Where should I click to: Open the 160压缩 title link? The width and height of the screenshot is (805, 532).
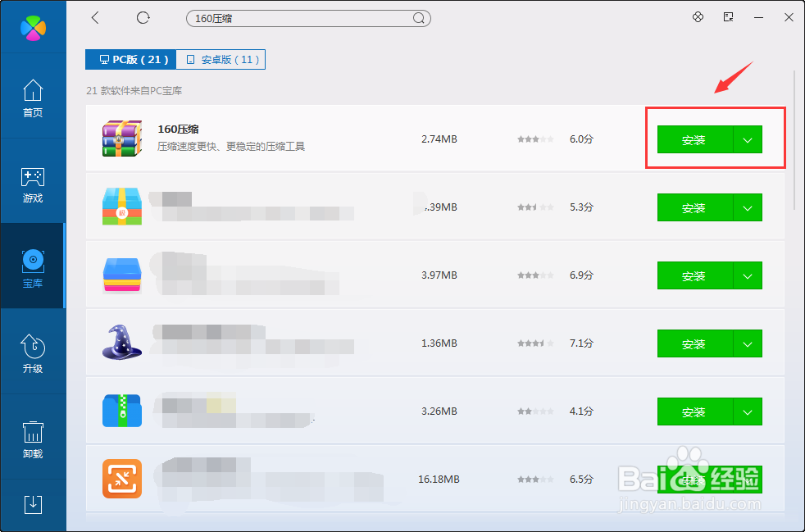178,129
